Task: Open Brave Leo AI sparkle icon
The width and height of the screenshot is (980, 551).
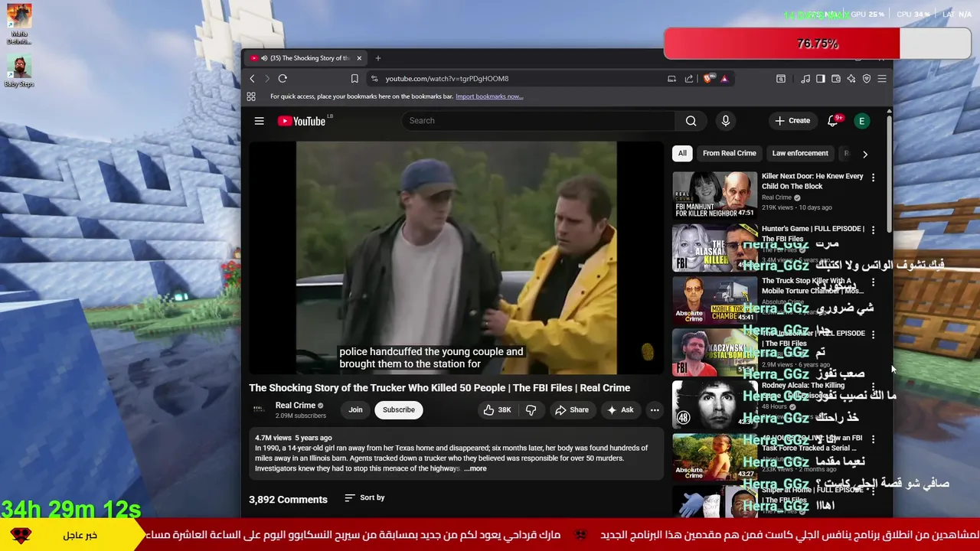Action: click(851, 79)
